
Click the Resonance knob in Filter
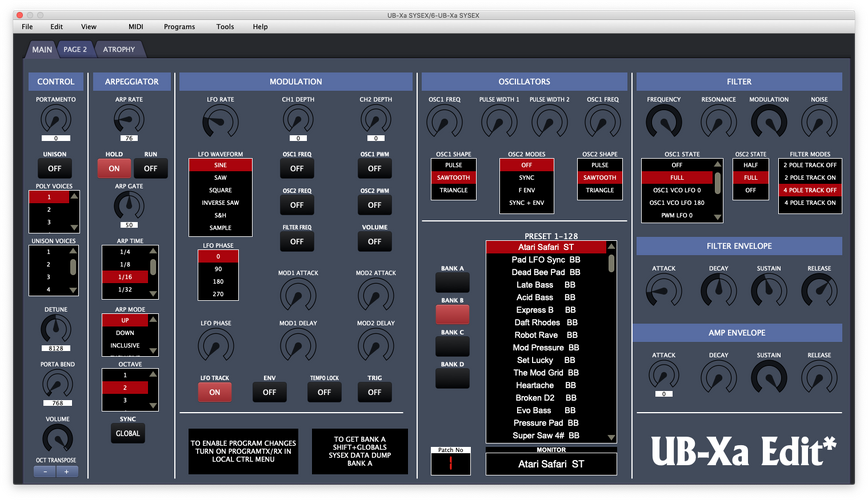pos(719,122)
